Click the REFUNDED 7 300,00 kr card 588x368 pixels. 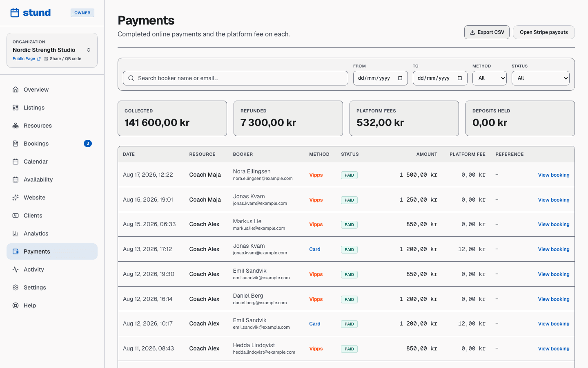point(288,119)
